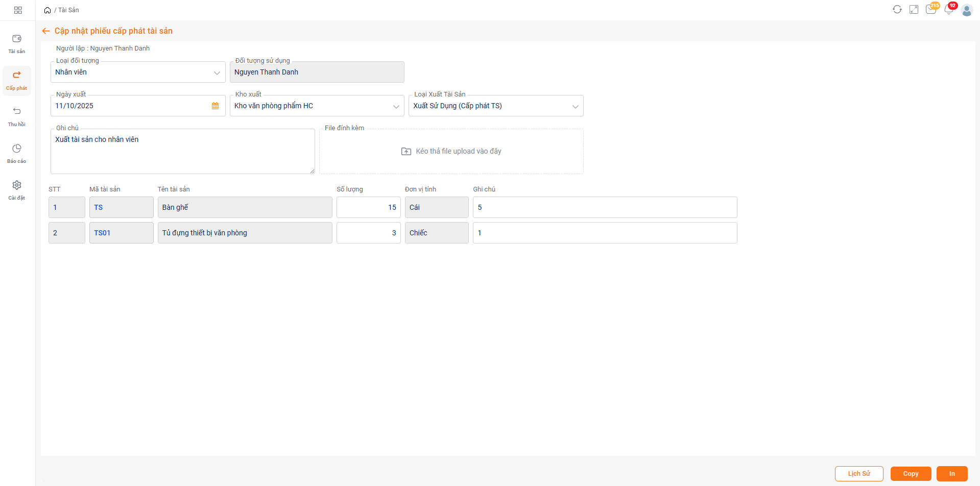Screen dimensions: 980x486
Task: Open user avatar profile menu
Action: [x=966, y=10]
